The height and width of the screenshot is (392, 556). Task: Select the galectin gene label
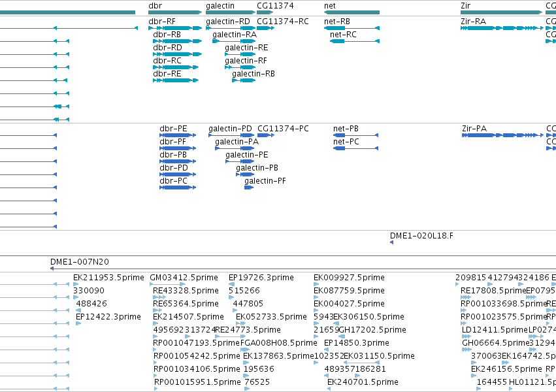click(220, 6)
